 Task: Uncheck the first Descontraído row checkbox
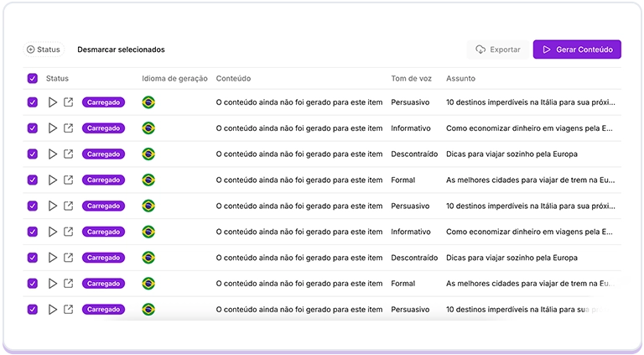point(33,154)
